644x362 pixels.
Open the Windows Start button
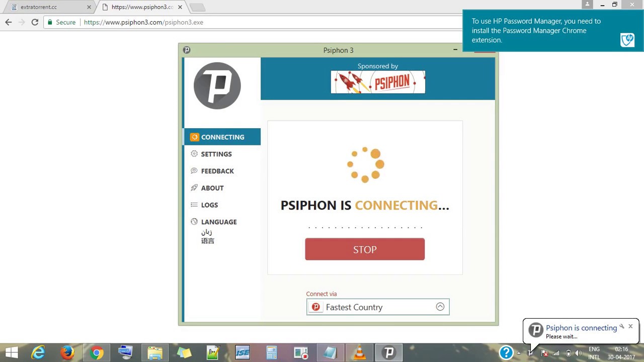coord(11,352)
